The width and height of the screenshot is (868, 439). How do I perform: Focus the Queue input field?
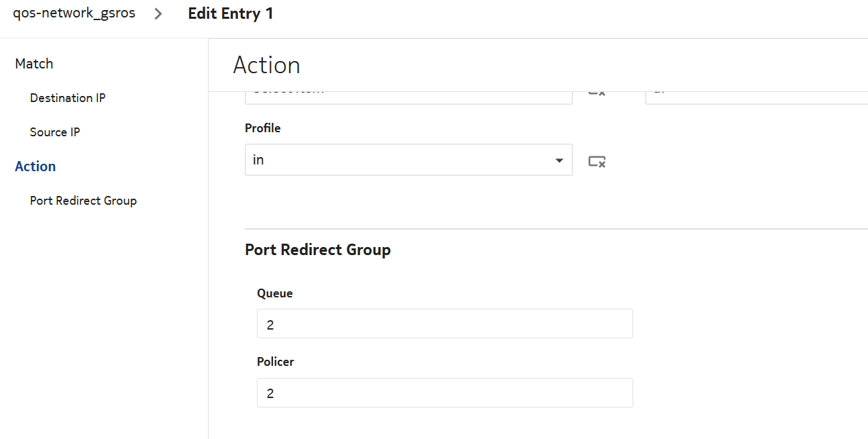[444, 324]
